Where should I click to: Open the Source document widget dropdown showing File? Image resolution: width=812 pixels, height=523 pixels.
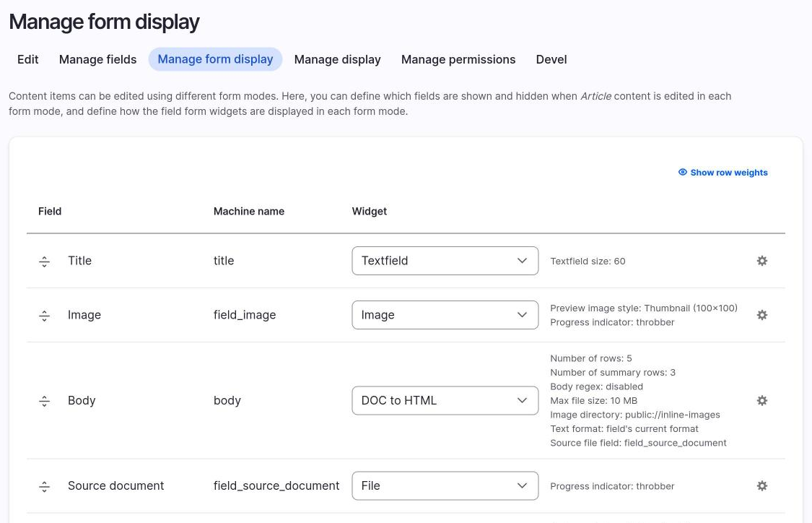[x=445, y=485]
